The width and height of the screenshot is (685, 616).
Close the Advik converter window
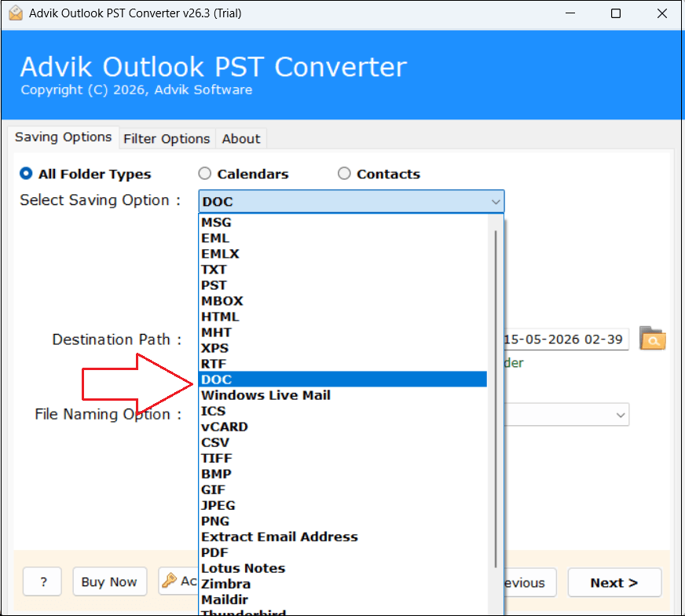point(662,13)
